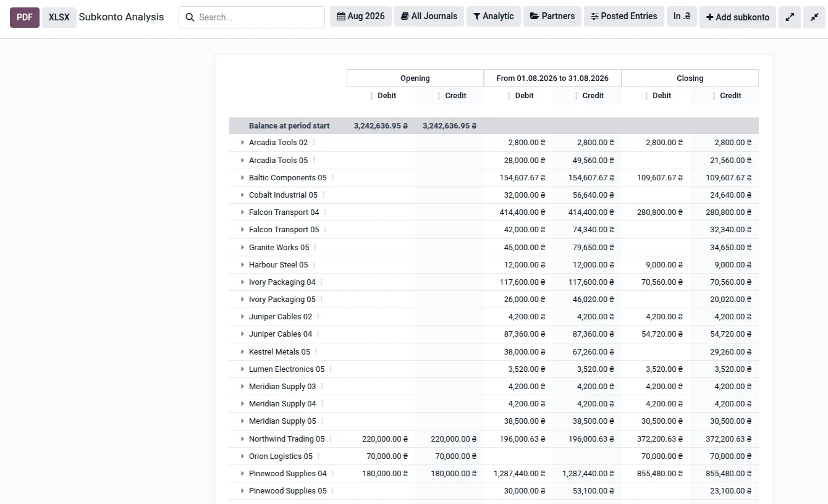Open the Posted Entries options menu
This screenshot has height=504, width=828.
[x=624, y=17]
